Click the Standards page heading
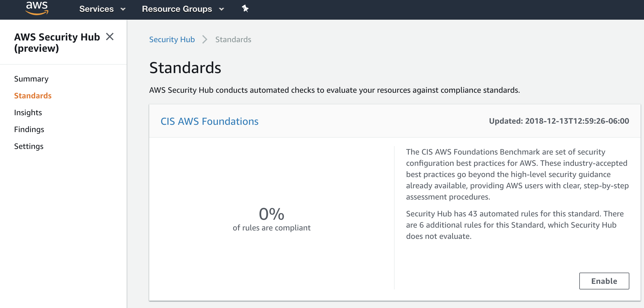Viewport: 644px width, 308px height. [x=185, y=68]
